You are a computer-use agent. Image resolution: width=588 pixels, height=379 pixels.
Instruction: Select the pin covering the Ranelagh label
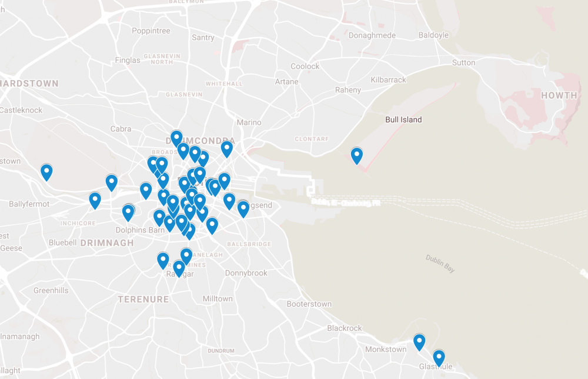[x=186, y=256]
